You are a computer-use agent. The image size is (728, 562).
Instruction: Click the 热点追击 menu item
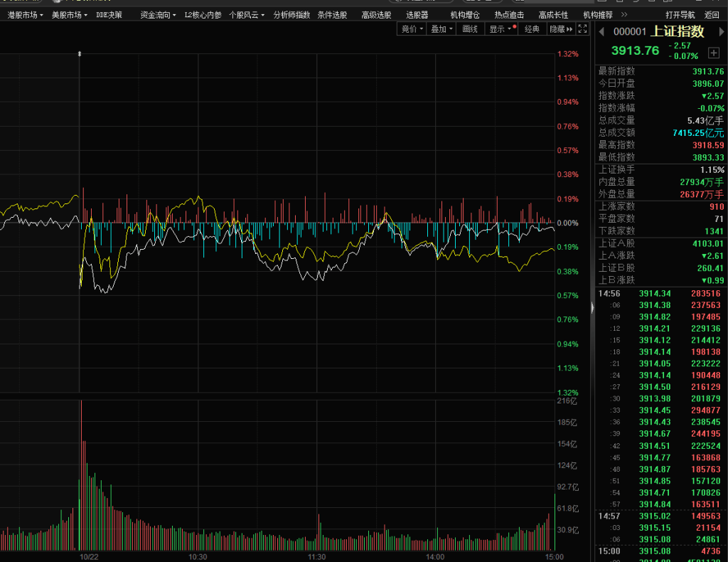[x=509, y=14]
